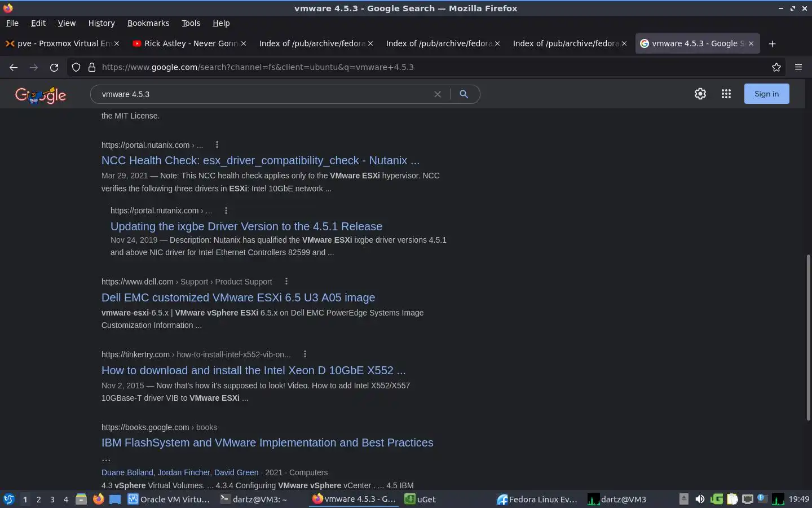Open the tracking protection shield icon
812x508 pixels.
click(76, 67)
